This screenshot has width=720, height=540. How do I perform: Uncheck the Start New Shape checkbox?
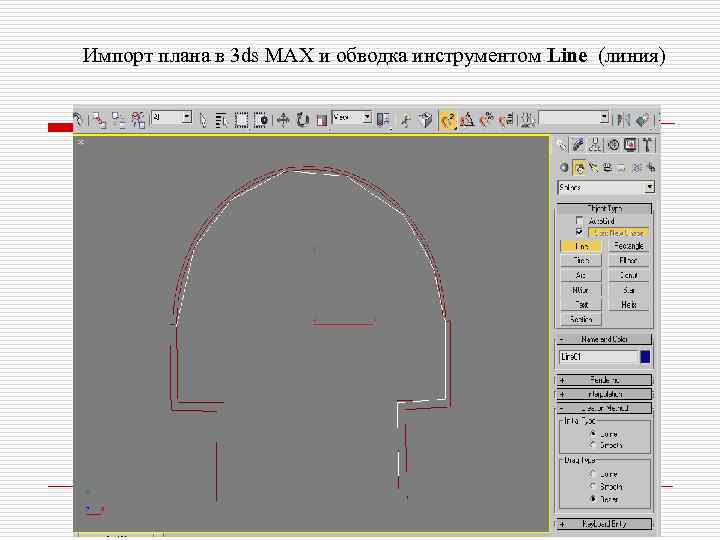[579, 232]
